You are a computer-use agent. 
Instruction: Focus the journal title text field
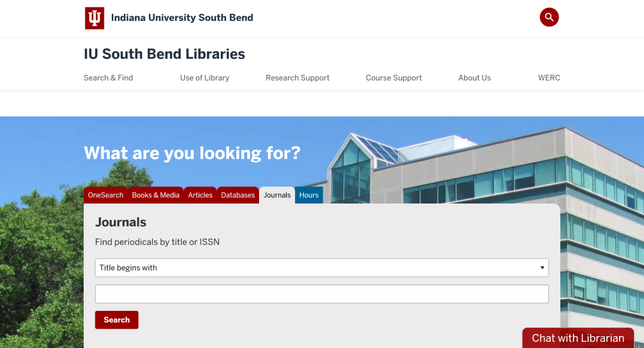pyautogui.click(x=322, y=294)
